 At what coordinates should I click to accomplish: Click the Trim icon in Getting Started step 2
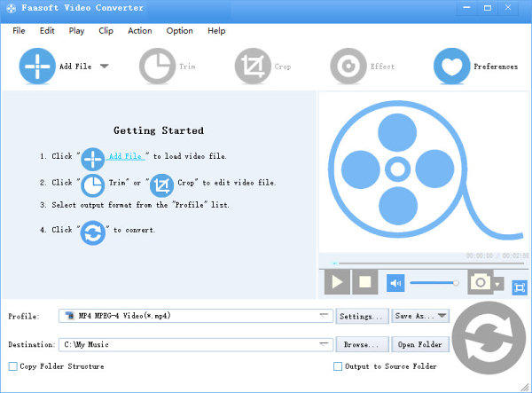tap(92, 185)
